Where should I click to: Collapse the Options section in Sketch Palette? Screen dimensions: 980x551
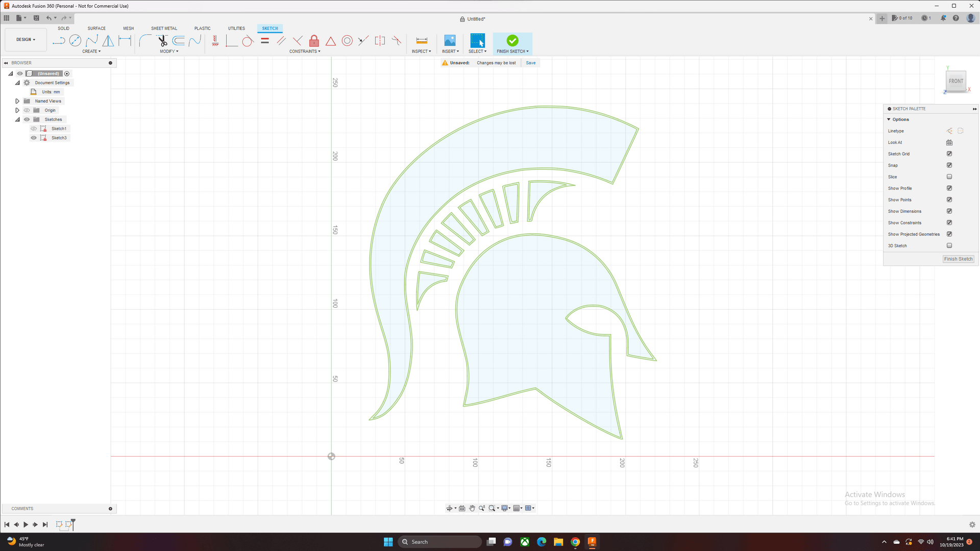889,119
